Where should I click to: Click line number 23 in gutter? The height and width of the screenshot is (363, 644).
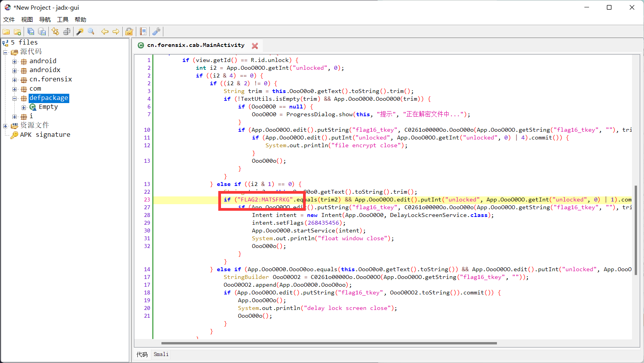[x=147, y=200]
